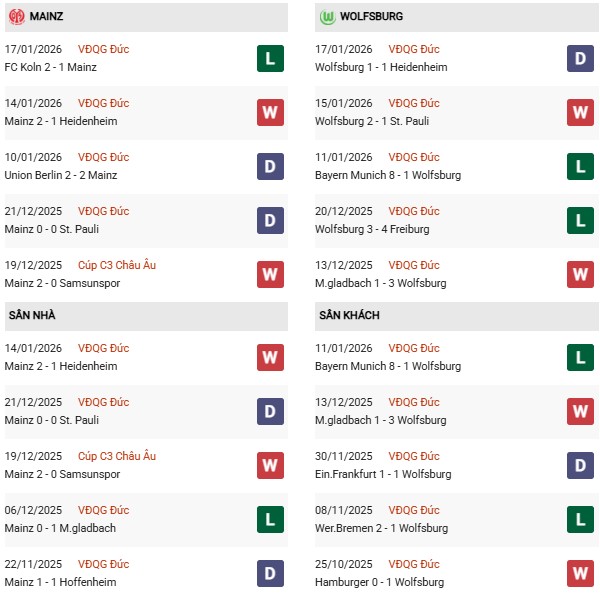Click the D badge for Ein.Frankfurt–Wolfsburg match
Viewport: 600px width, 593px height.
coord(582,465)
